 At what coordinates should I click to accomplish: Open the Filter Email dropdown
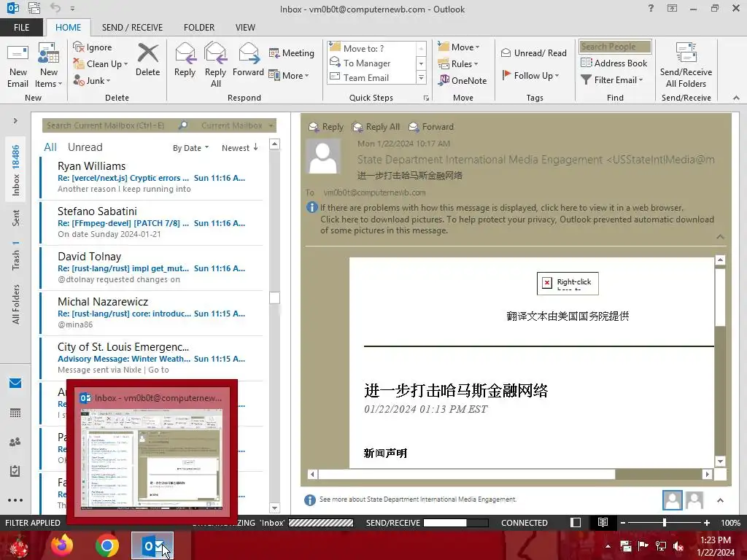click(x=612, y=80)
